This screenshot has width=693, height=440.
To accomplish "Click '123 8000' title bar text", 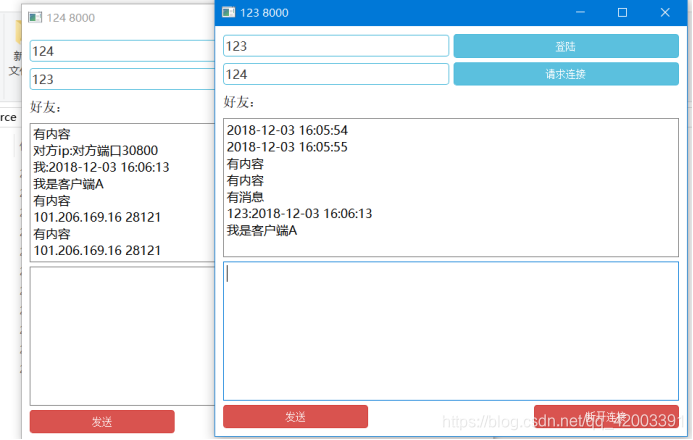I will pyautogui.click(x=264, y=13).
